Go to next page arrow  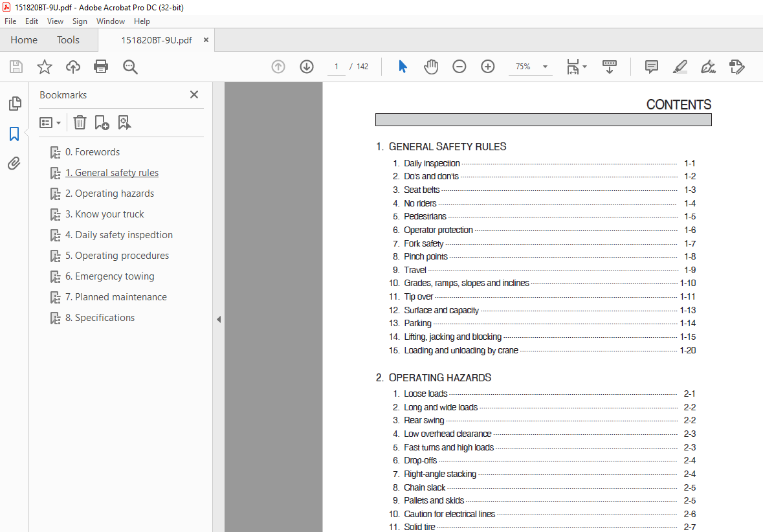[307, 67]
